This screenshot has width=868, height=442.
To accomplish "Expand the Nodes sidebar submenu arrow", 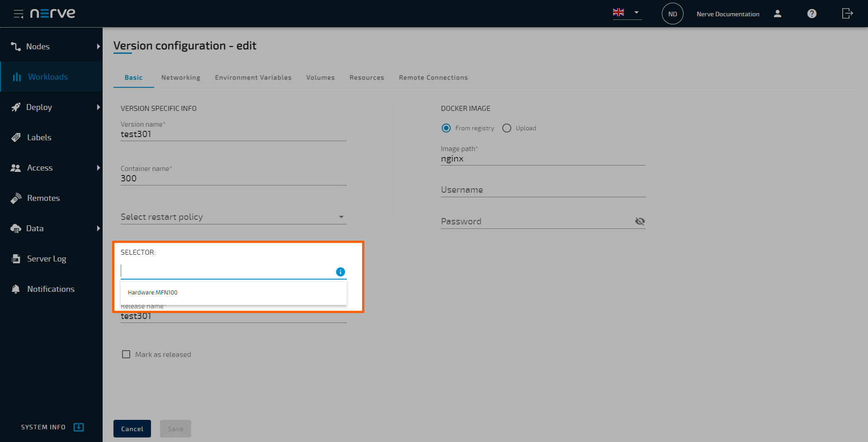I will click(98, 47).
